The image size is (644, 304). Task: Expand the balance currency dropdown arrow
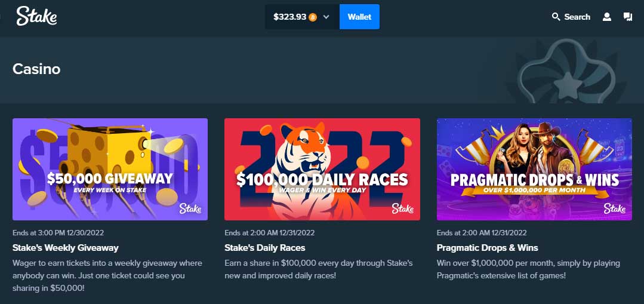pos(326,17)
